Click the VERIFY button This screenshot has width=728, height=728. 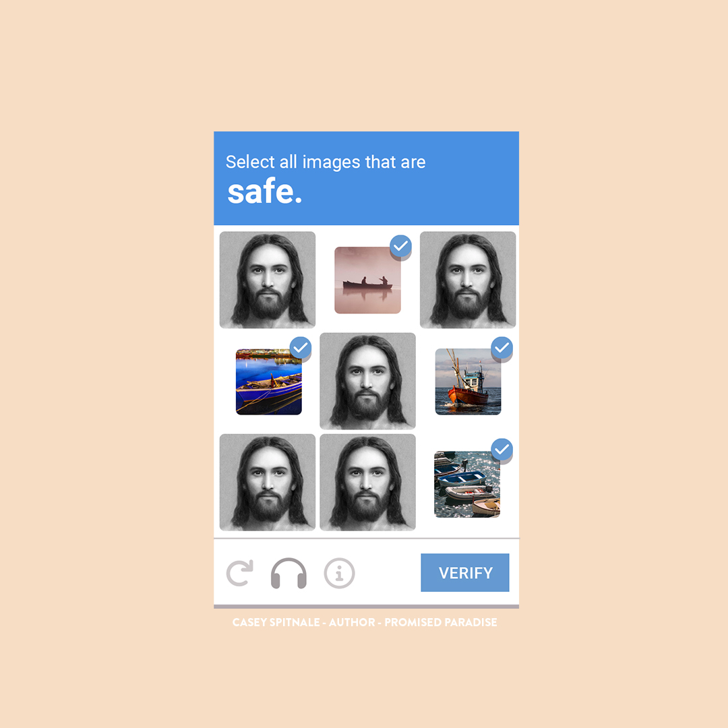click(464, 572)
